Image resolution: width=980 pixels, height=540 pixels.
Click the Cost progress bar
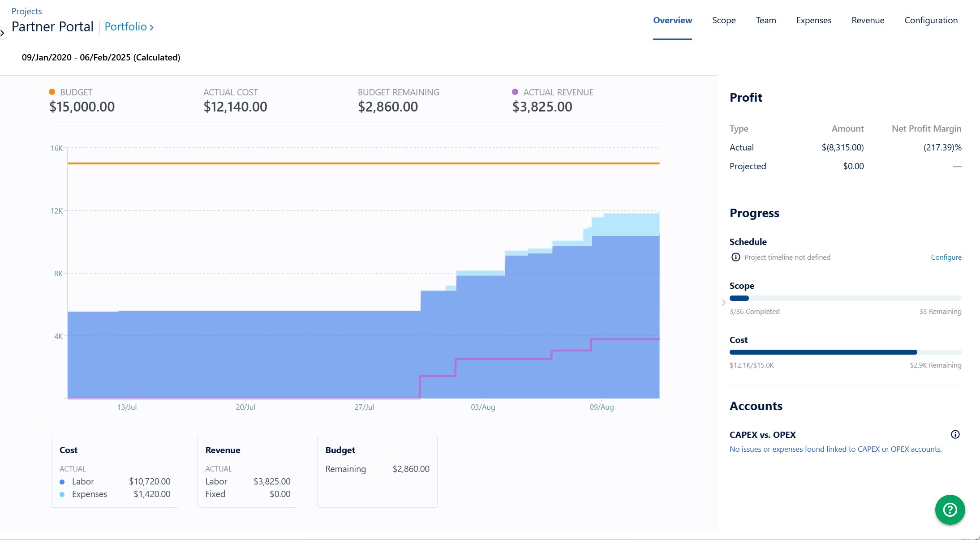pos(845,352)
